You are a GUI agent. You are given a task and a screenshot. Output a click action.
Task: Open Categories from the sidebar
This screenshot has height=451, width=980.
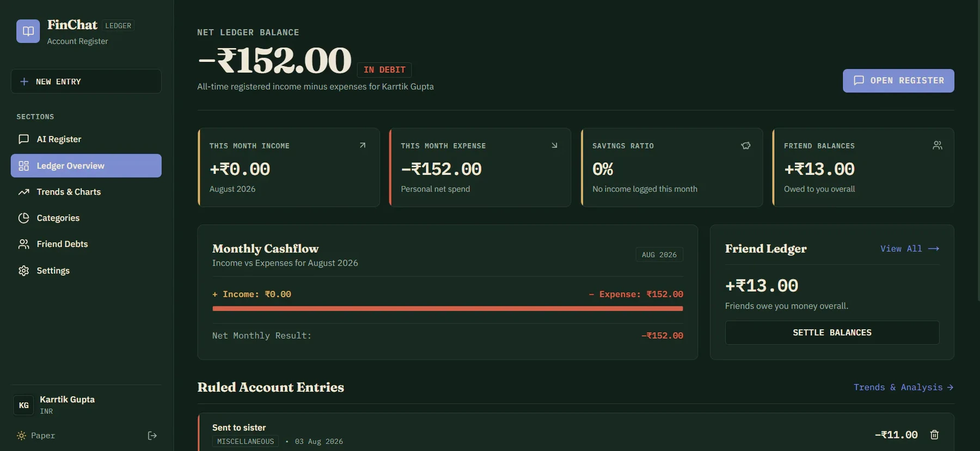coord(86,218)
